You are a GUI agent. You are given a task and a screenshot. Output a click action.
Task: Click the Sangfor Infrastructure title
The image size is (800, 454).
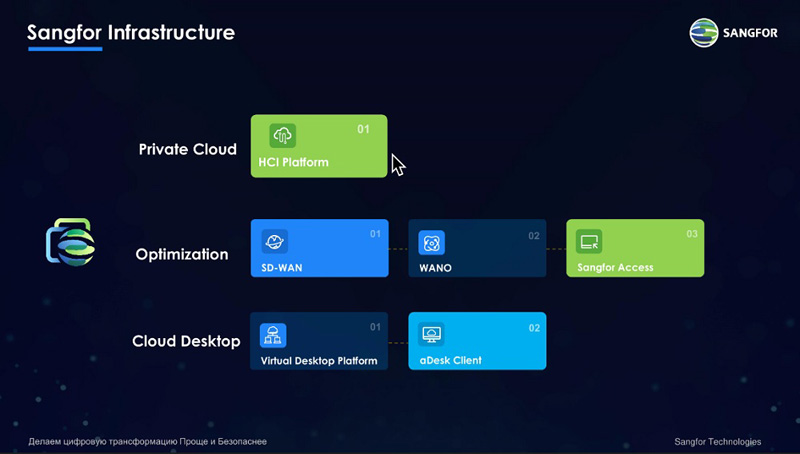[x=131, y=33]
